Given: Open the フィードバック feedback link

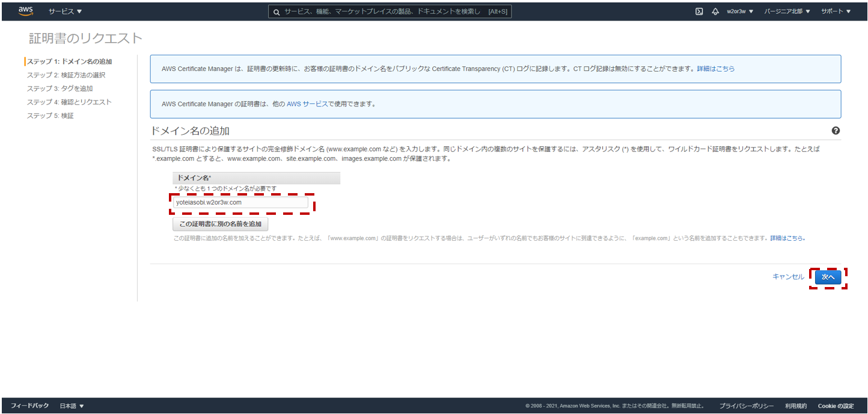Looking at the screenshot, I should pos(29,406).
